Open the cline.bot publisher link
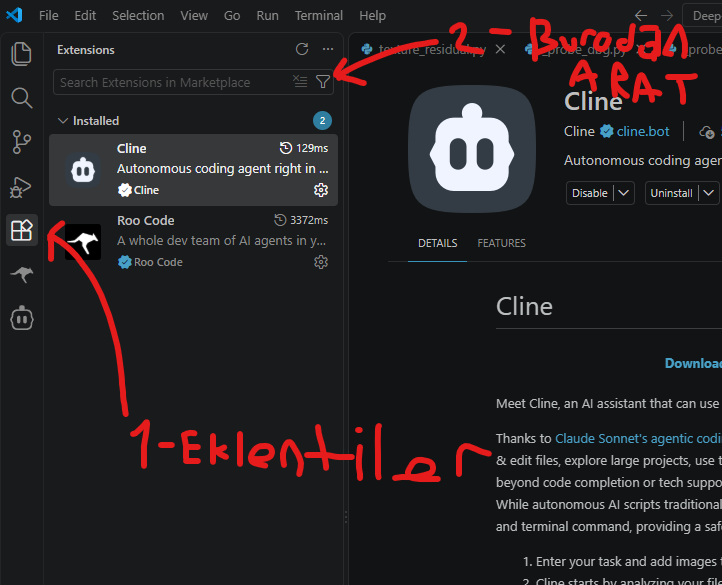This screenshot has height=585, width=722. 643,132
